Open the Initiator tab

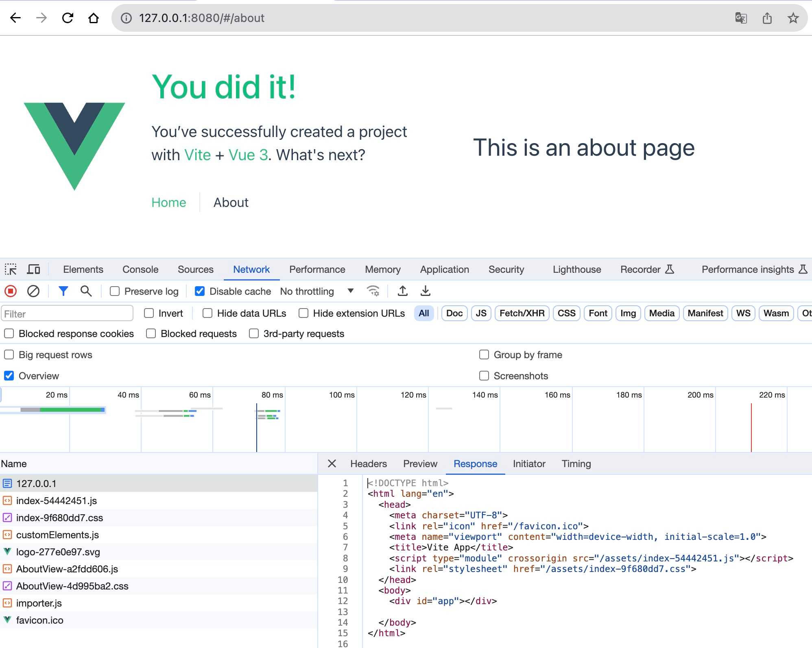[529, 463]
